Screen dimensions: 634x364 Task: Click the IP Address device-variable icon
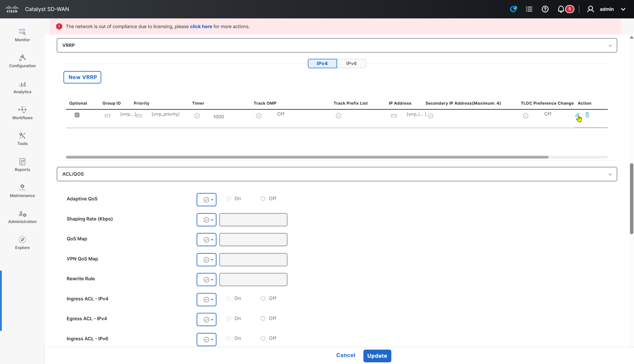(x=394, y=116)
